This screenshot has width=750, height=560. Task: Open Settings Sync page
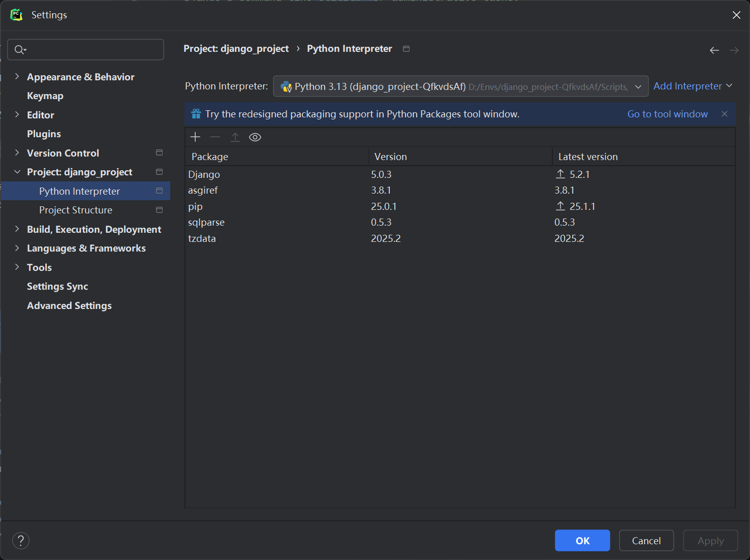57,286
